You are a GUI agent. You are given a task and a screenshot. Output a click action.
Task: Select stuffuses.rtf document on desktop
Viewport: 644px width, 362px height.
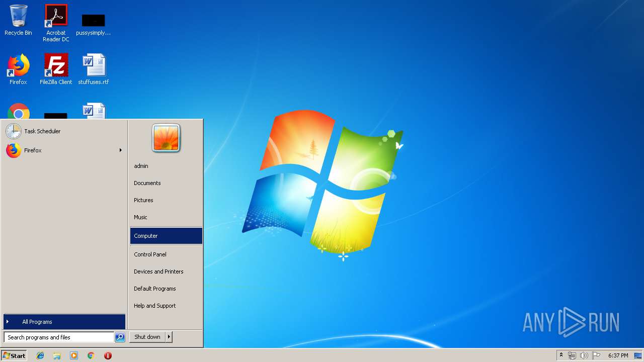94,69
